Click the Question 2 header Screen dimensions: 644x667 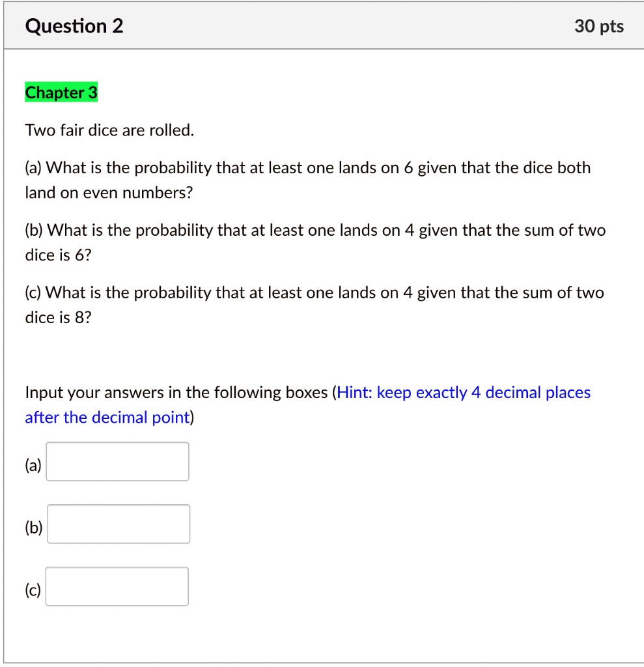pos(73,25)
